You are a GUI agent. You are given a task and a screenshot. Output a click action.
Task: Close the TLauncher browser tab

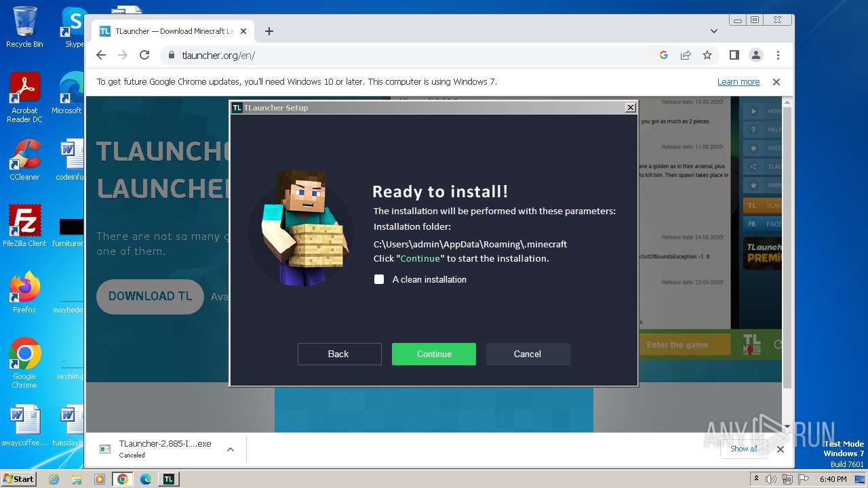point(243,31)
